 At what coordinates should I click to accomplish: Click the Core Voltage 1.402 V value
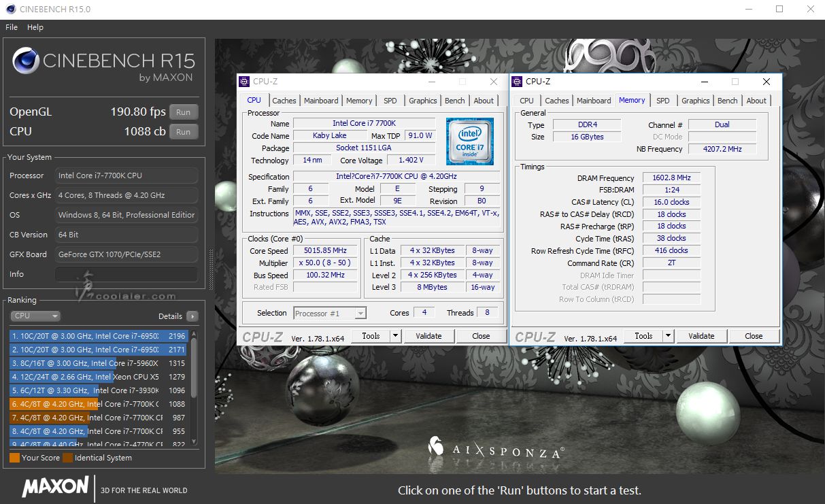tap(411, 160)
